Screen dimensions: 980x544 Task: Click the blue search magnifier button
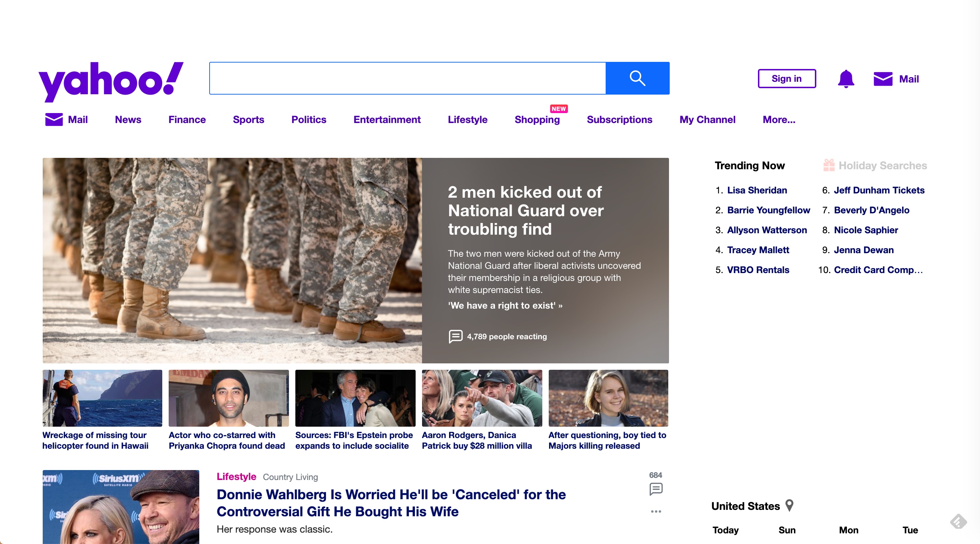637,78
